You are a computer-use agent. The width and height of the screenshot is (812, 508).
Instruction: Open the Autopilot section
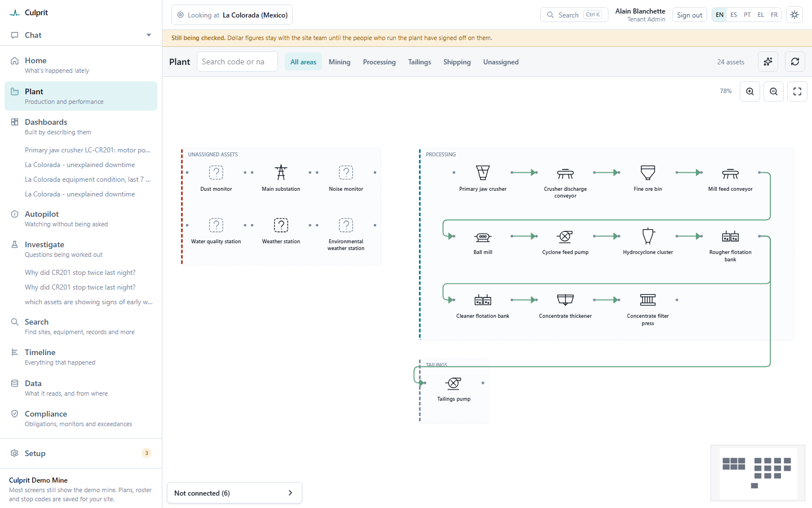[x=81, y=218]
